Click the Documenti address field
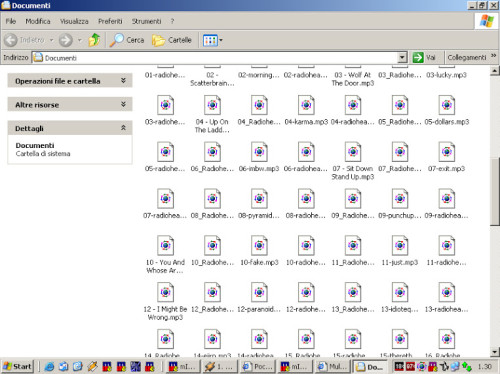Image resolution: width=500 pixels, height=374 pixels. (215, 58)
